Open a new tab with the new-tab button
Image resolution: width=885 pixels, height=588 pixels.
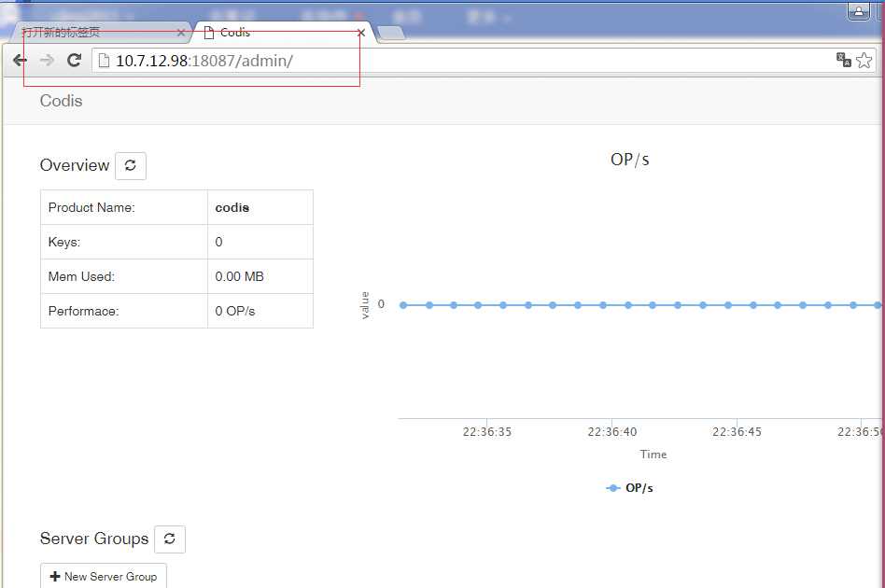[391, 34]
